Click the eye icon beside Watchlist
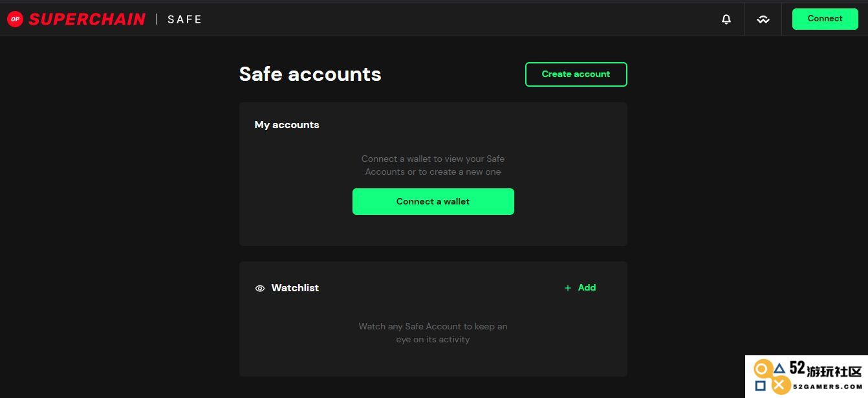868x398 pixels. 260,289
